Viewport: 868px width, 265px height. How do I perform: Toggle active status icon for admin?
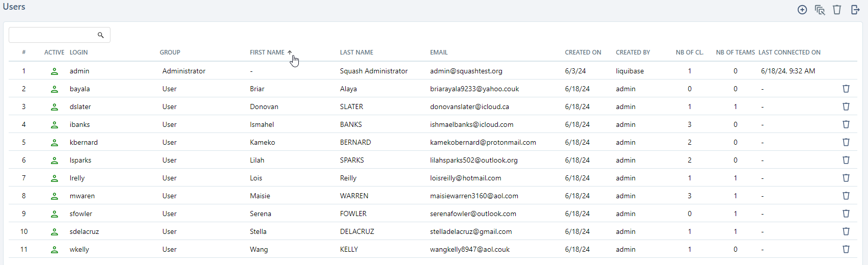(54, 71)
